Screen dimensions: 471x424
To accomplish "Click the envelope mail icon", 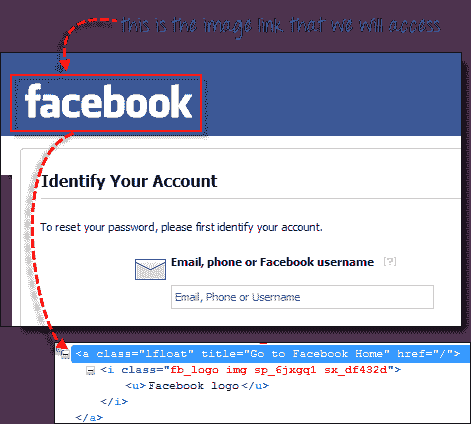I will pyautogui.click(x=150, y=269).
